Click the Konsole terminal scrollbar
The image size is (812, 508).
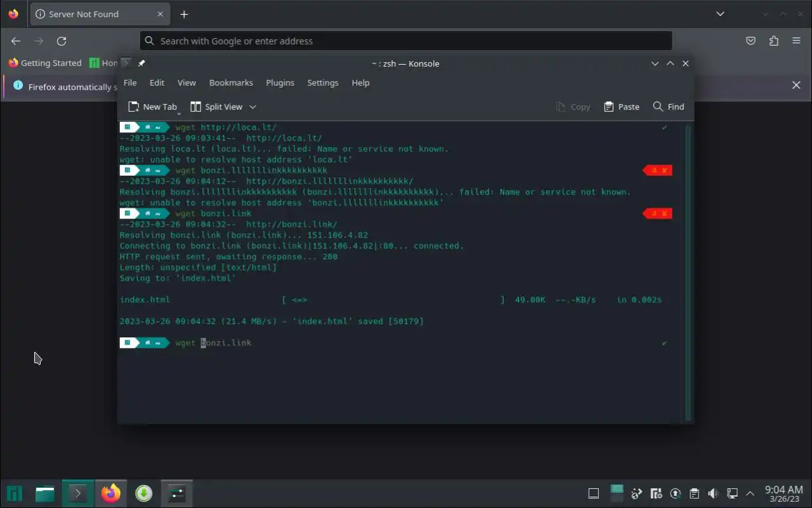(688, 271)
